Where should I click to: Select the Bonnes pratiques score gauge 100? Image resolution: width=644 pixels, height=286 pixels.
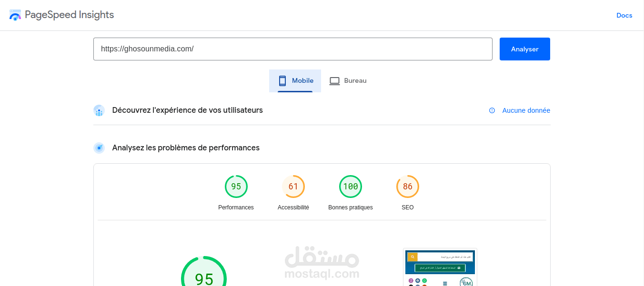(x=351, y=187)
